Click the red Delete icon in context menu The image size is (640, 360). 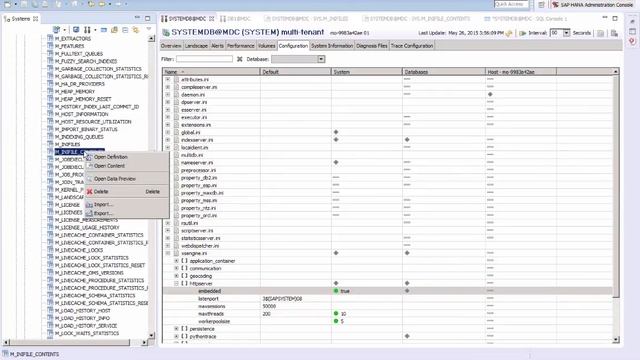pyautogui.click(x=89, y=191)
